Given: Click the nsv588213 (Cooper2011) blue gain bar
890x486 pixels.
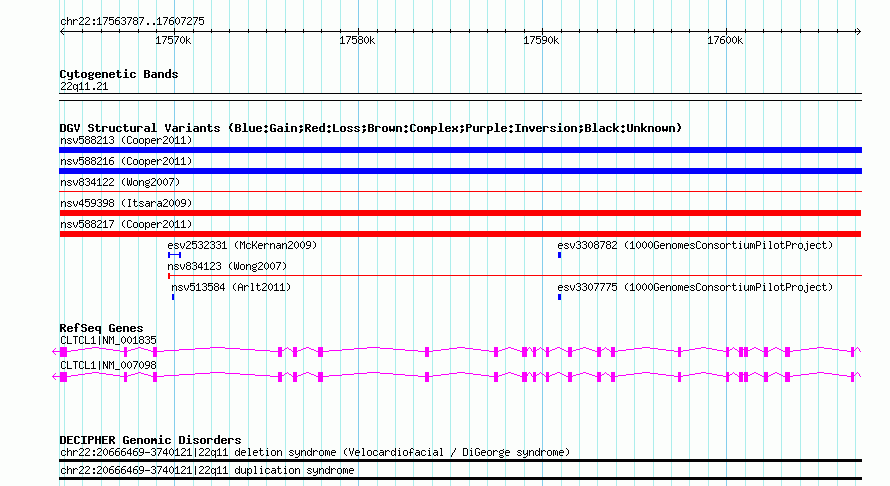Looking at the screenshot, I should (460, 150).
